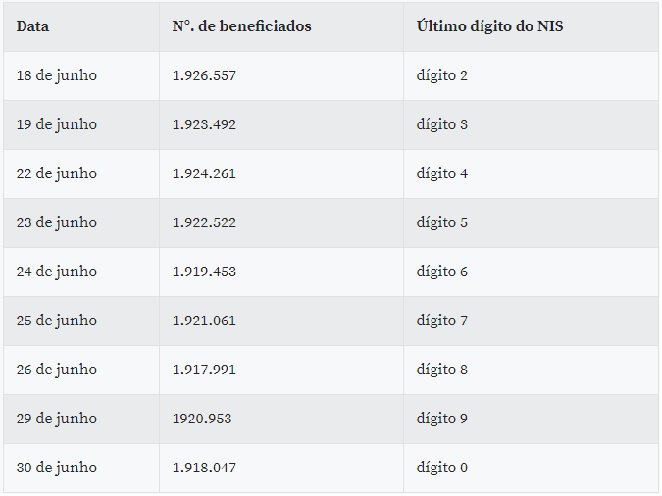Click the "Nº. de beneficiados" column header
This screenshot has height=496, width=662.
(x=242, y=26)
